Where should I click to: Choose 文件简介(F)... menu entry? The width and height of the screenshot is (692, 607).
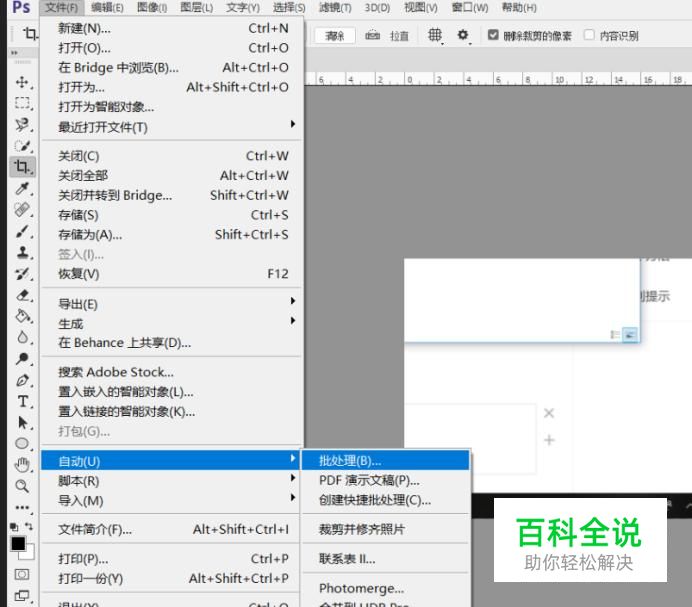click(172, 529)
